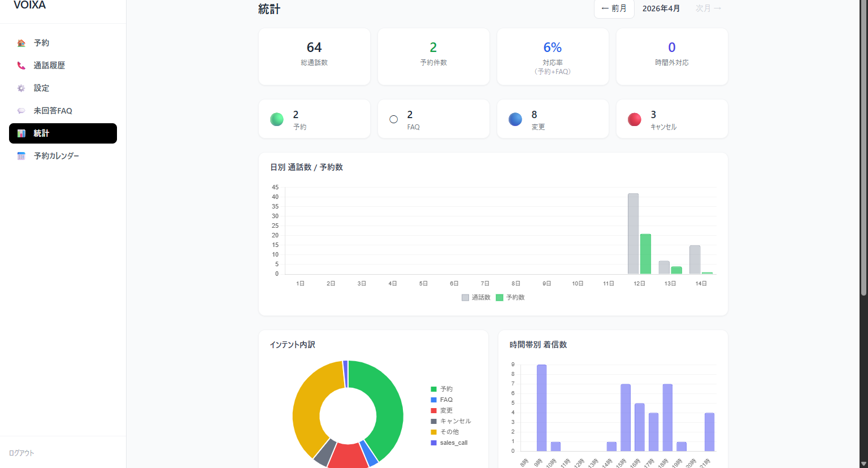Image resolution: width=868 pixels, height=468 pixels.
Task: Click the blue circle icon on 変更 card
Action: pos(515,119)
